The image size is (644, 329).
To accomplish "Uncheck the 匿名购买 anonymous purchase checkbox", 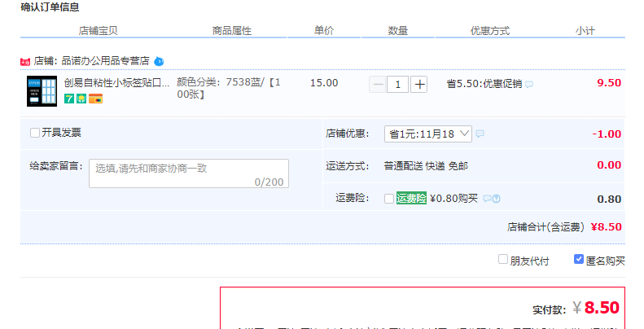I will (579, 259).
